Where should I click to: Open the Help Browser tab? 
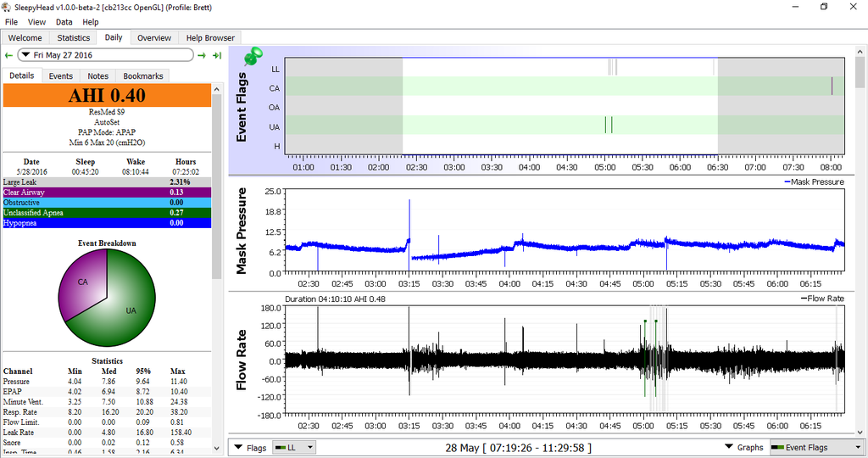[210, 37]
